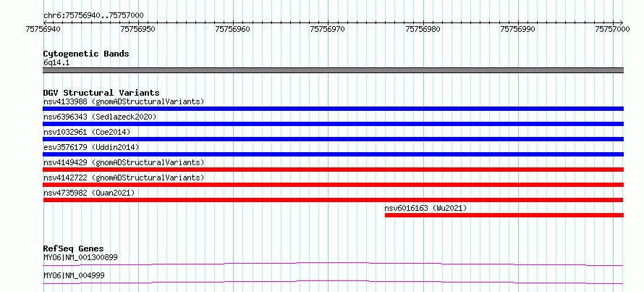644x292 pixels.
Task: Click ruler tick 75756940
Action: coord(43,29)
